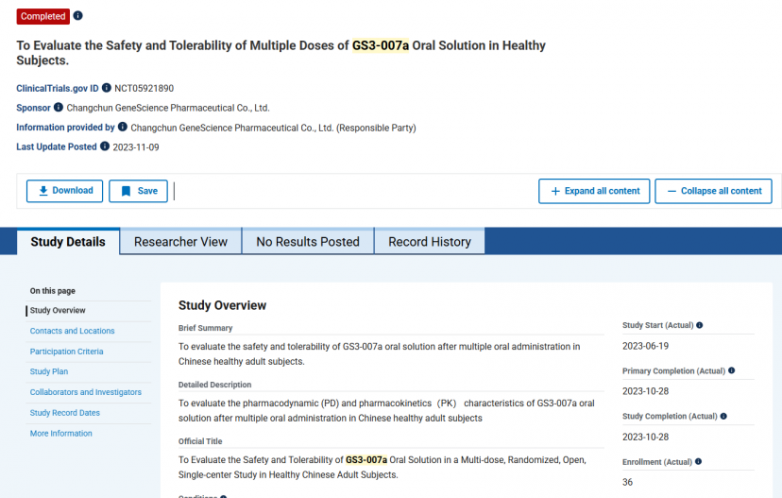Click info icon beside ClinicalTrials.gov ID

click(x=106, y=88)
